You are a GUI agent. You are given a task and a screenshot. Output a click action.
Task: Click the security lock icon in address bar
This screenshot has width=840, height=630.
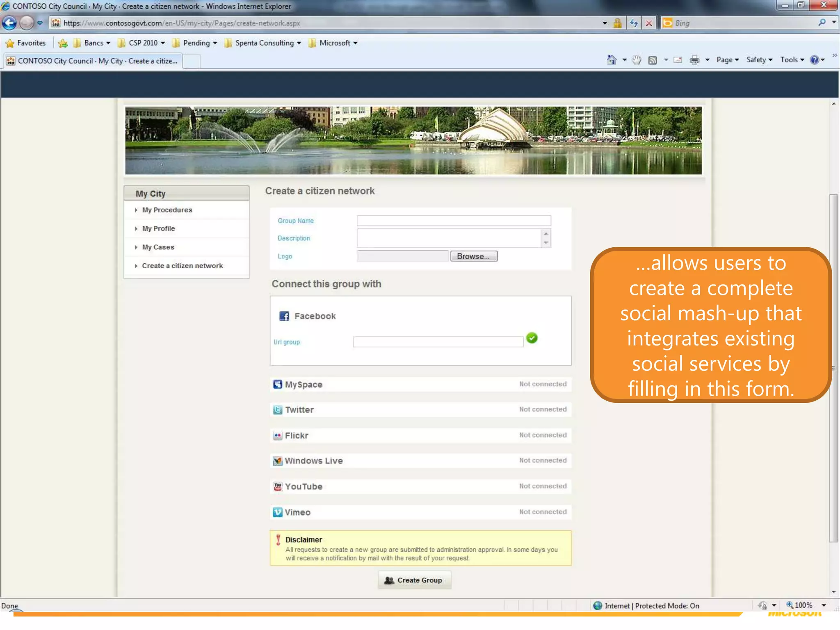[617, 23]
